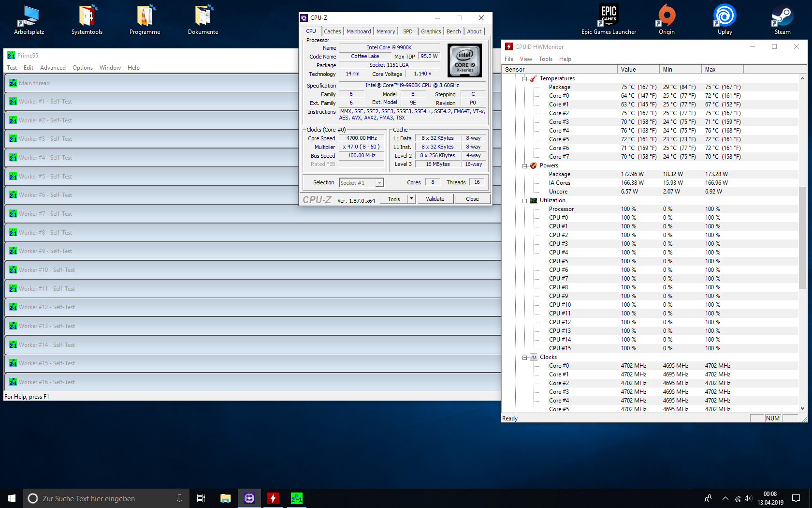This screenshot has height=508, width=812.
Task: Open Task View on the taskbar
Action: pyautogui.click(x=201, y=498)
